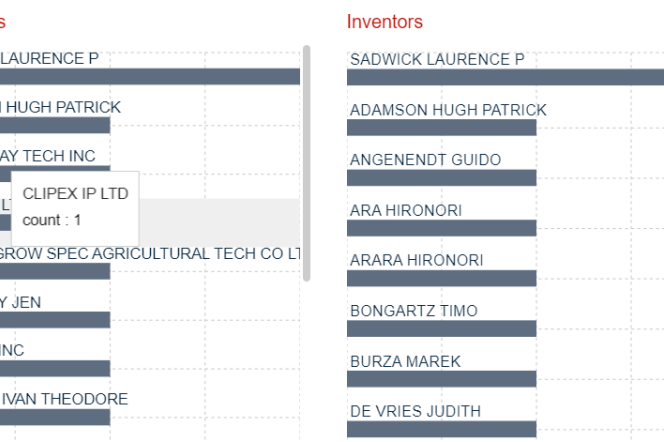Select the JEN bar in left chart

pyautogui.click(x=55, y=320)
